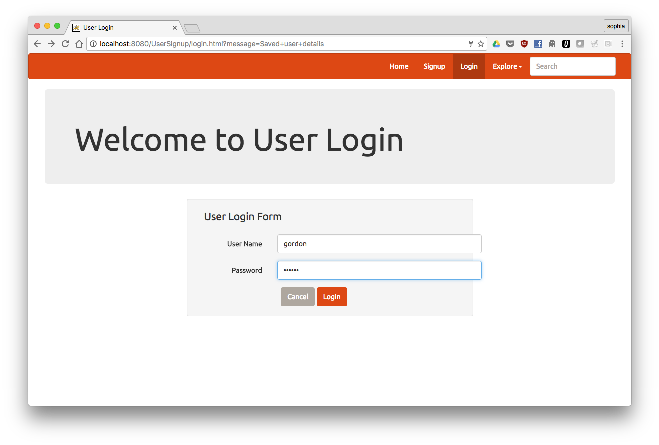Click into the Password field
This screenshot has width=659, height=445.
(379, 270)
